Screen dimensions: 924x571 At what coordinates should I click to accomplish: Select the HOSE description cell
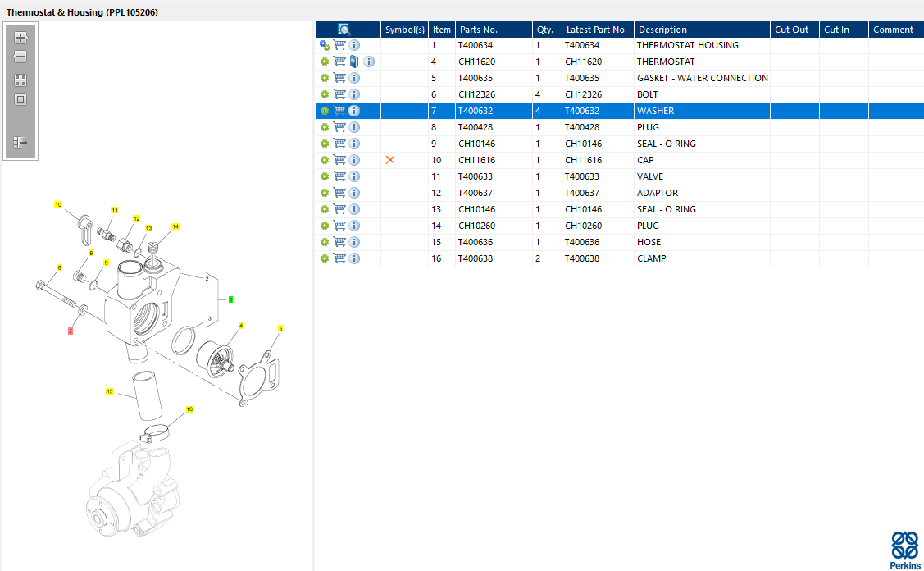click(702, 242)
